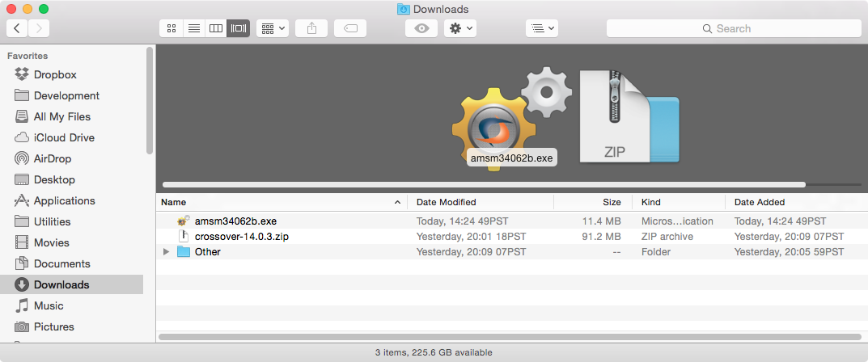Click the Micros…ication kind cell

coord(677,221)
